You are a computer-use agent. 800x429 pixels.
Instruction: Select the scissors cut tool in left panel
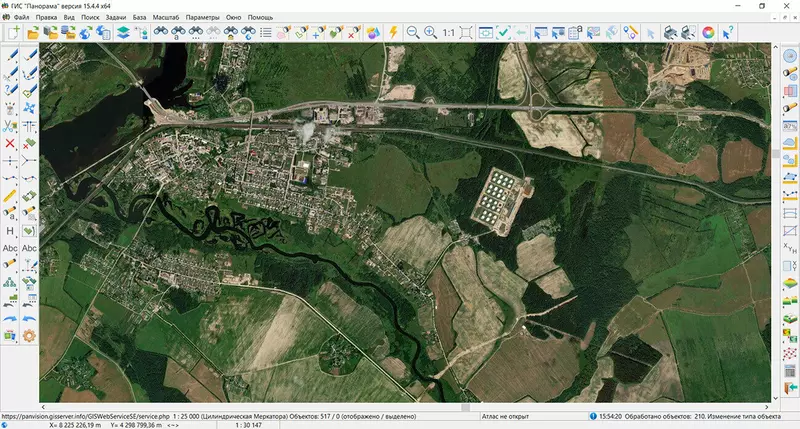tap(10, 126)
